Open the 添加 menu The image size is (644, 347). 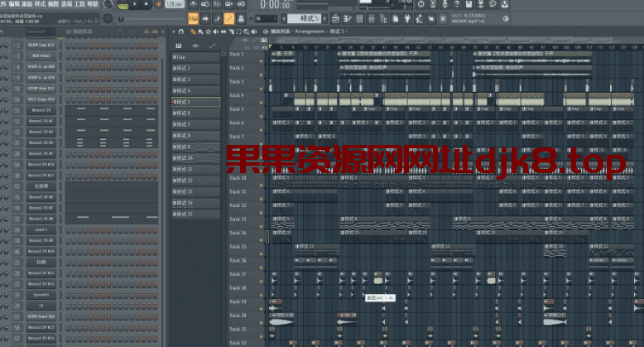pyautogui.click(x=26, y=3)
